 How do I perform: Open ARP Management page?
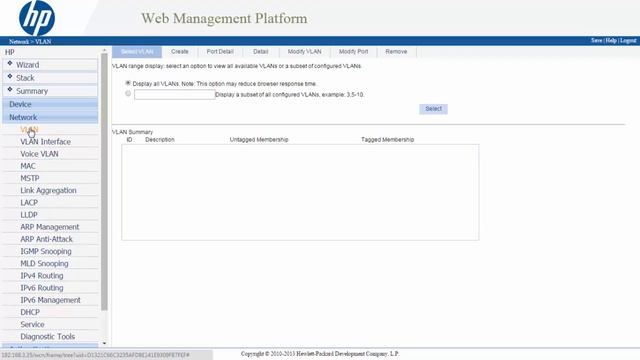(x=49, y=227)
